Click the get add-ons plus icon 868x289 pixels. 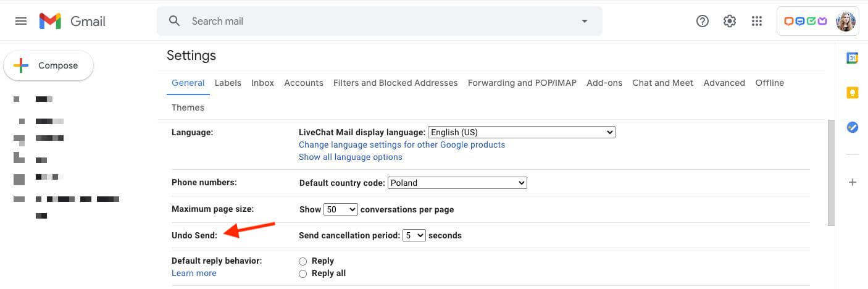852,182
